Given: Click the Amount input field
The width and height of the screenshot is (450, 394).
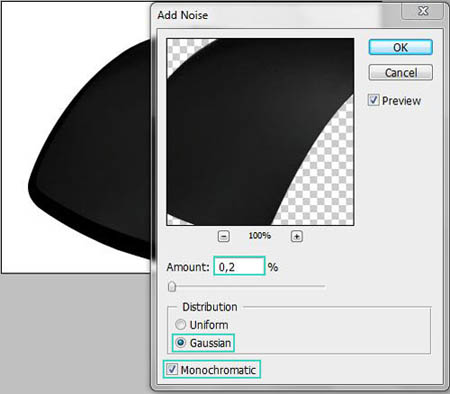Looking at the screenshot, I should click(x=239, y=266).
